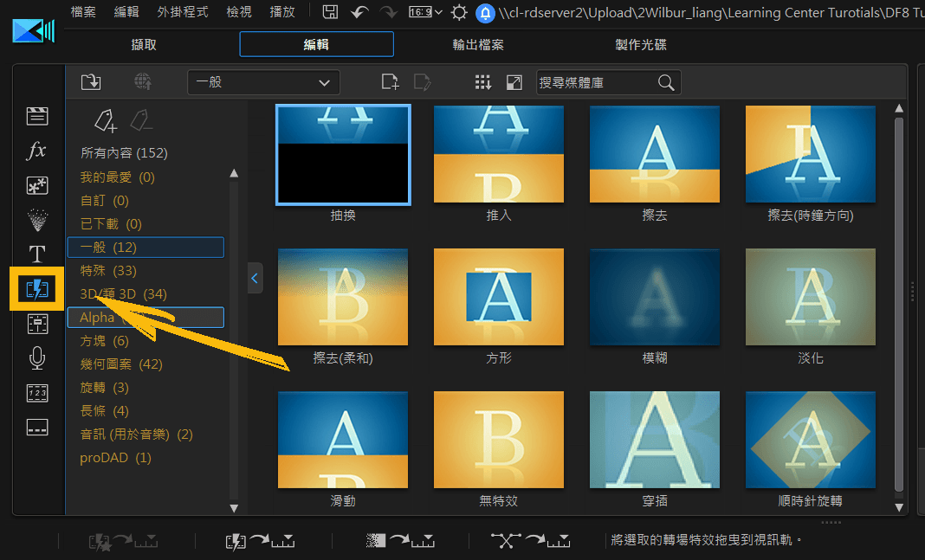The height and width of the screenshot is (560, 925).
Task: Select the highlighted Transition Room icon
Action: click(x=36, y=288)
